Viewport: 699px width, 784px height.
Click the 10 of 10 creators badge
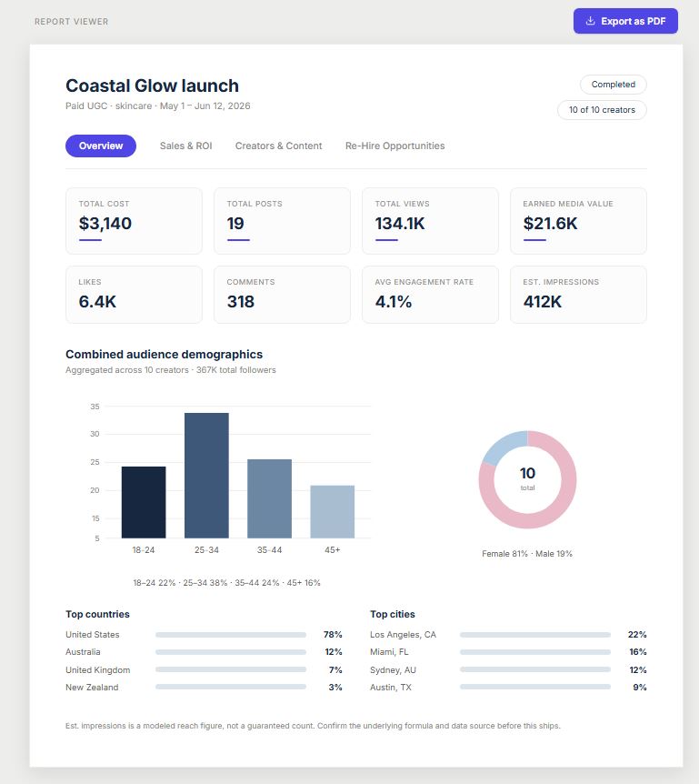[602, 110]
